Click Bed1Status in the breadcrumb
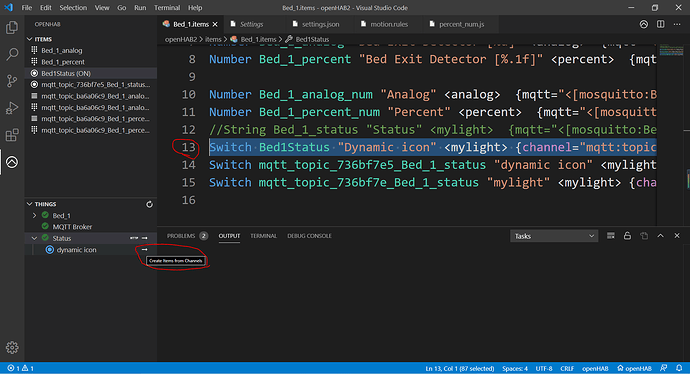Image resolution: width=690 pixels, height=374 pixels. point(312,39)
